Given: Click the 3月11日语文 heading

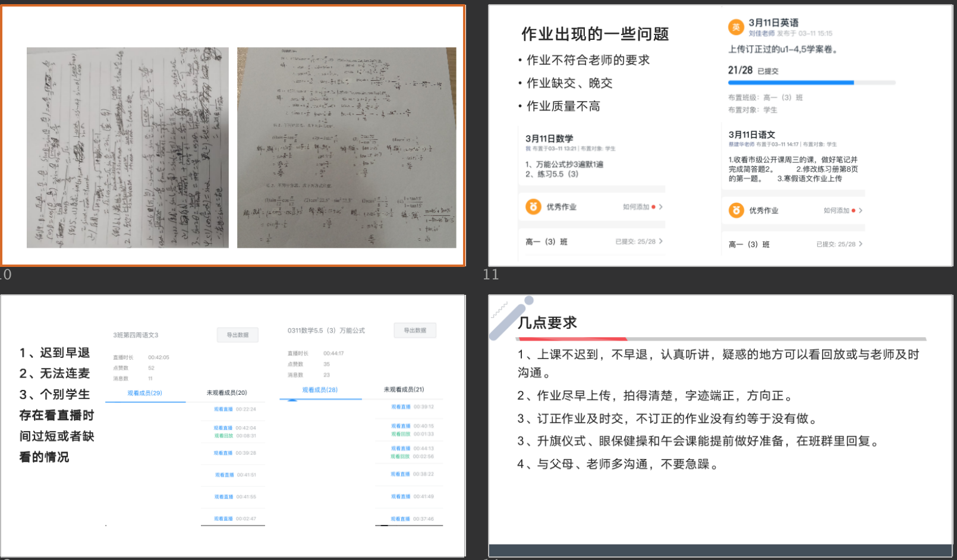Looking at the screenshot, I should point(752,135).
